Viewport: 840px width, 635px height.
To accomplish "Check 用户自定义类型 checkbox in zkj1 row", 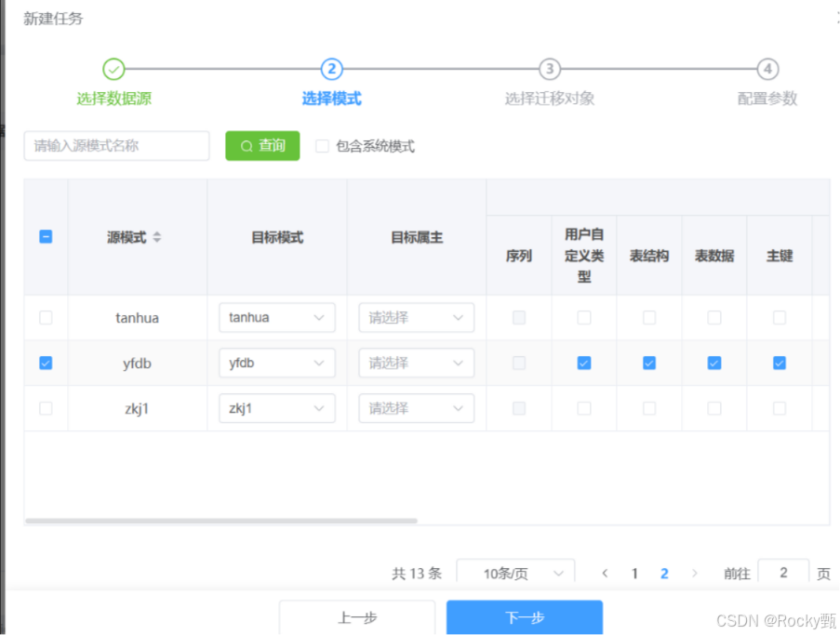I will pyautogui.click(x=584, y=408).
